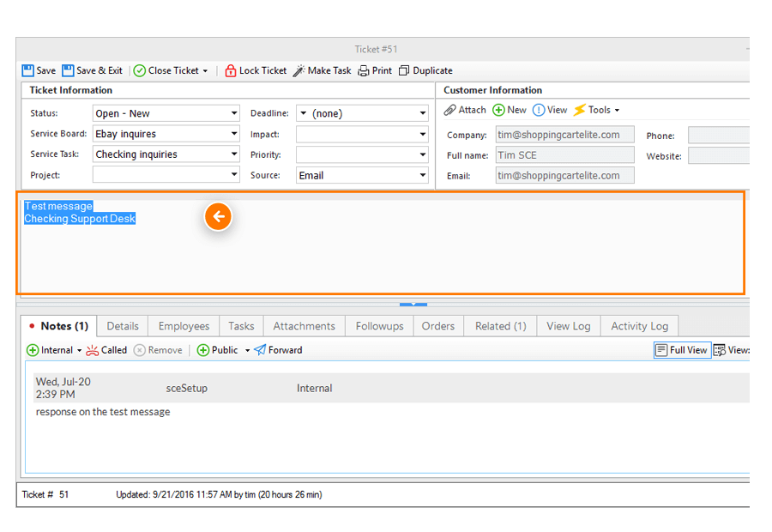This screenshot has width=772, height=532.
Task: Click the Lock Ticket padlock button
Action: point(256,70)
